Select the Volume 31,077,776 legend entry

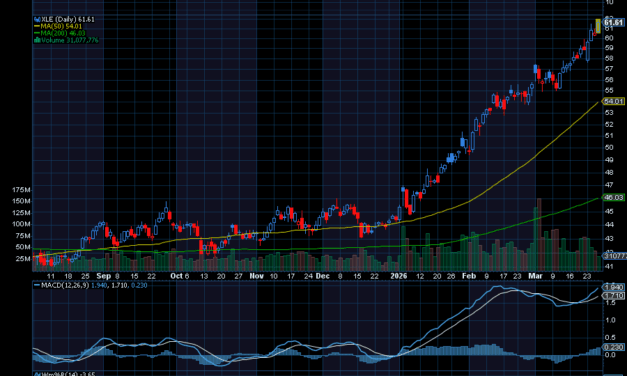pyautogui.click(x=70, y=40)
